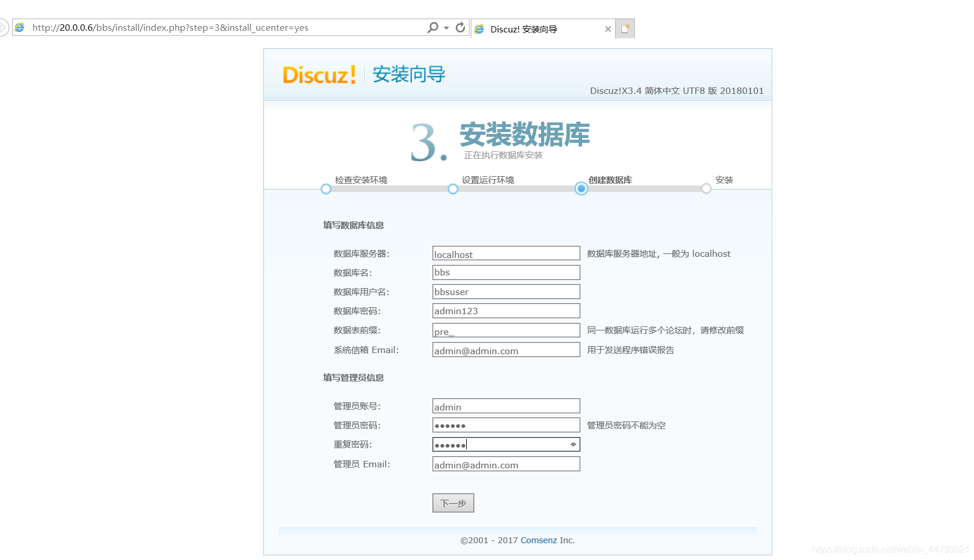Image resolution: width=974 pixels, height=560 pixels.
Task: Click the 用于发送程序错误报告 hint text
Action: pos(630,350)
